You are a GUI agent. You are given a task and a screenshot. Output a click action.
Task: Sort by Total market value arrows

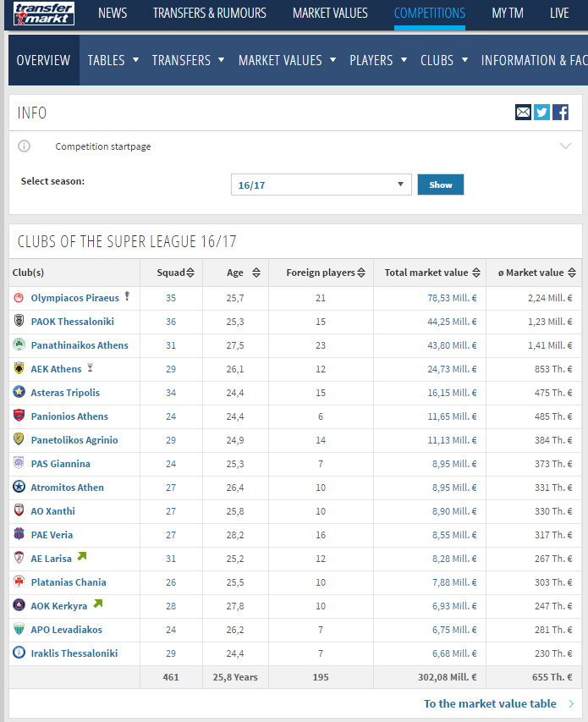click(x=476, y=273)
